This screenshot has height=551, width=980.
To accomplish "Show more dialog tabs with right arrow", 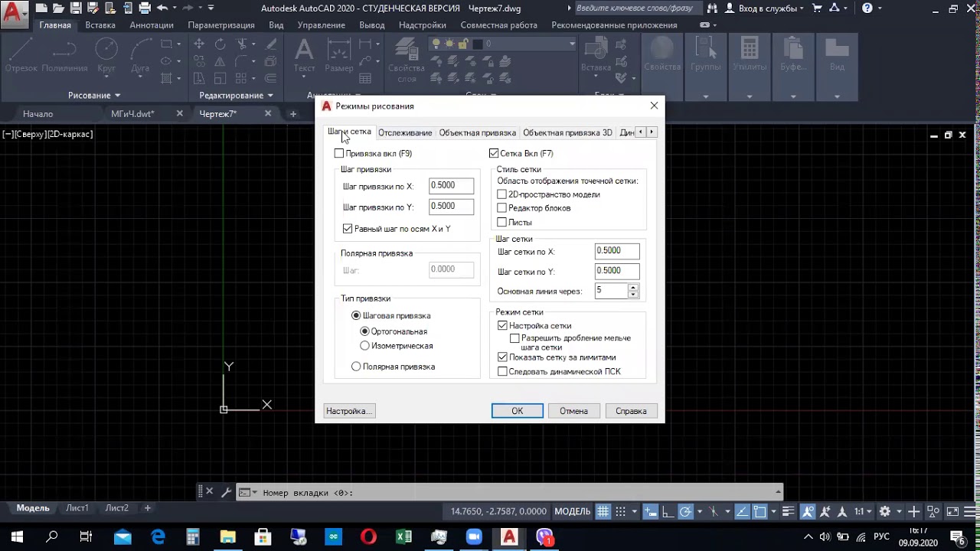I will point(652,132).
